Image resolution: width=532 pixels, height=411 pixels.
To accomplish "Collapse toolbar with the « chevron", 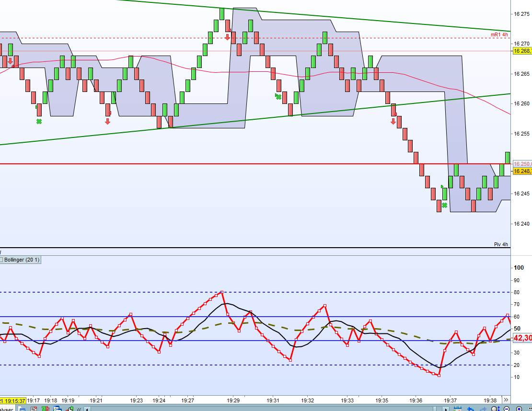I will coord(79,409).
